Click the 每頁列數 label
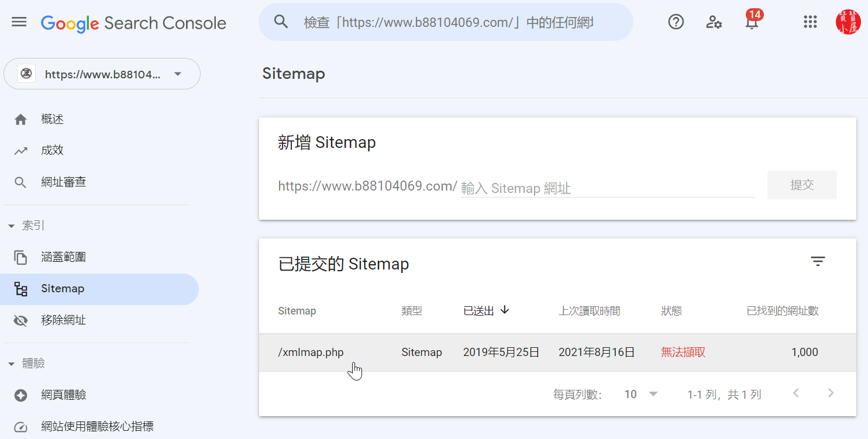The height and width of the screenshot is (439, 868). click(577, 395)
